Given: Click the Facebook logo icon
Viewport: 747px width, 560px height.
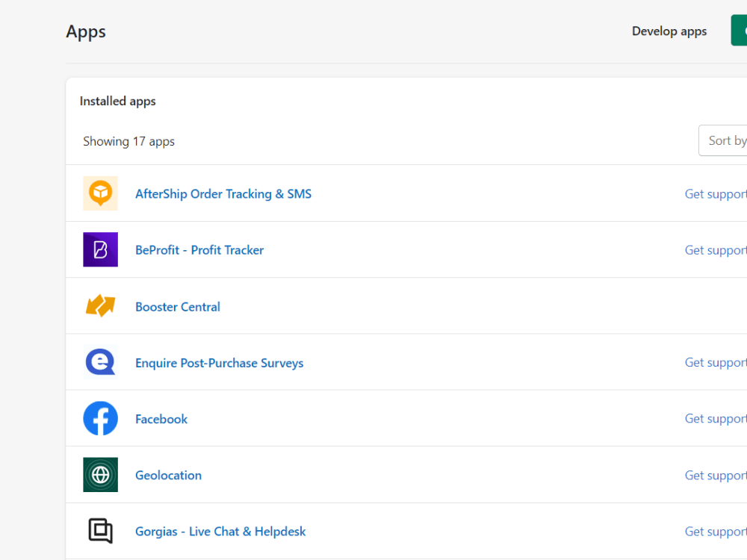Looking at the screenshot, I should coord(100,419).
